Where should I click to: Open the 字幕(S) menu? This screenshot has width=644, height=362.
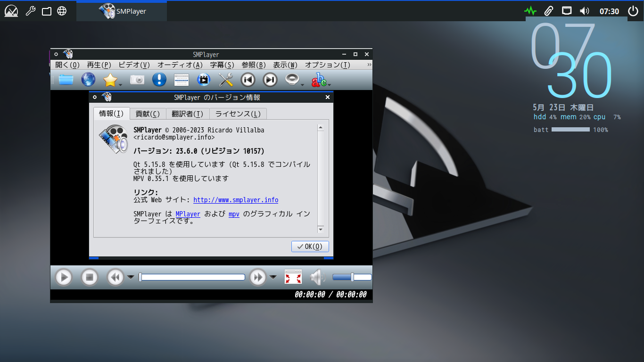222,65
